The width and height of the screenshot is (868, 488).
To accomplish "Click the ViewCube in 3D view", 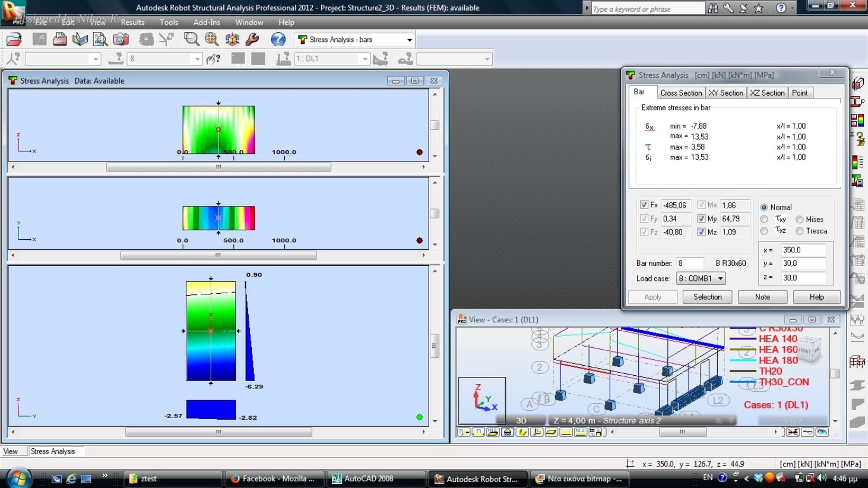I will [808, 349].
